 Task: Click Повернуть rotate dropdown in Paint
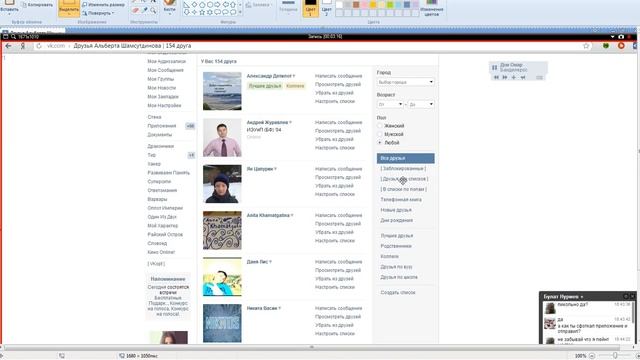[x=98, y=13]
